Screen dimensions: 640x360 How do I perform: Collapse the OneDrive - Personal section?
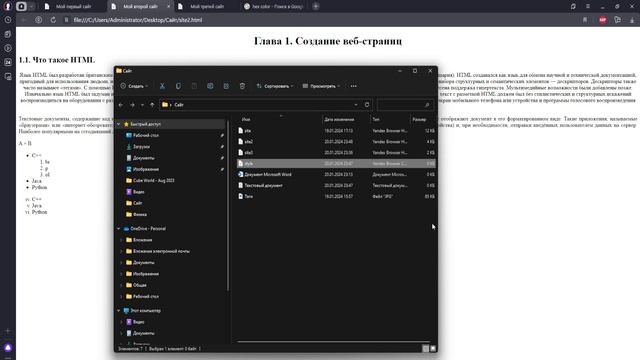[119, 229]
